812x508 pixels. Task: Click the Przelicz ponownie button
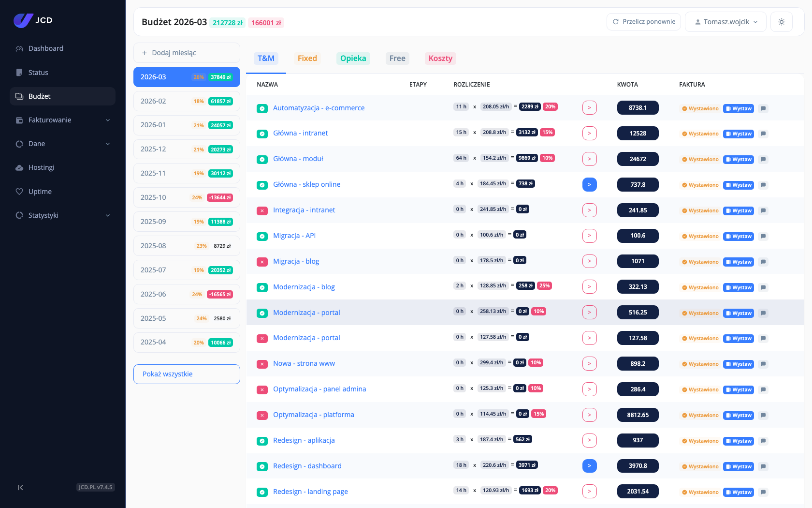point(644,22)
